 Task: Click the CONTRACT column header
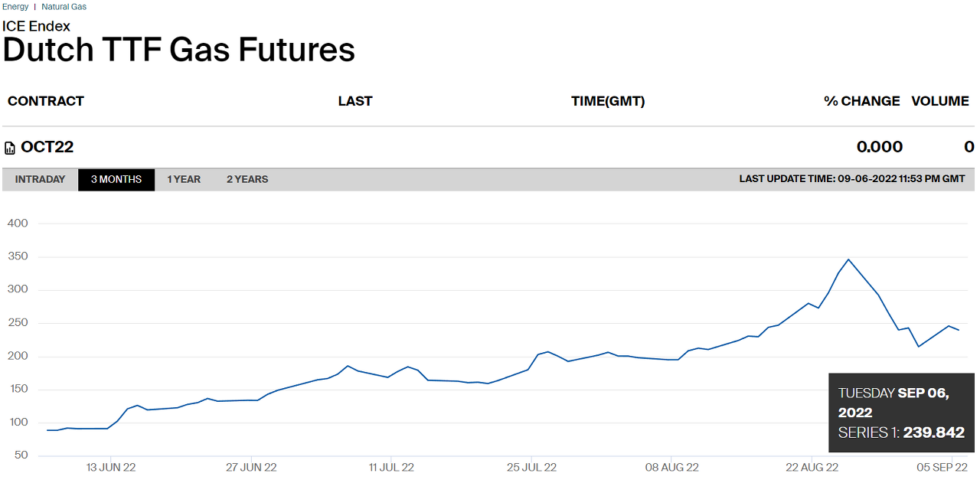coord(46,101)
